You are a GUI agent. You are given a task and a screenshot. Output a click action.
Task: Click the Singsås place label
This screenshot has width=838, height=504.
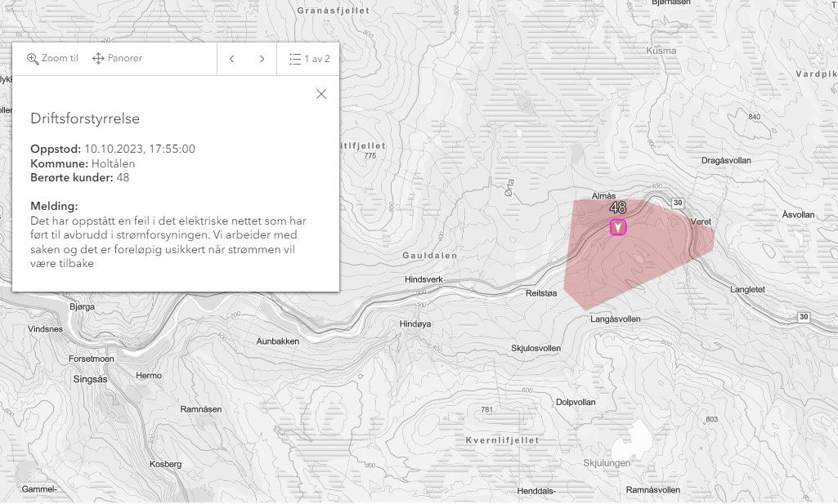91,380
